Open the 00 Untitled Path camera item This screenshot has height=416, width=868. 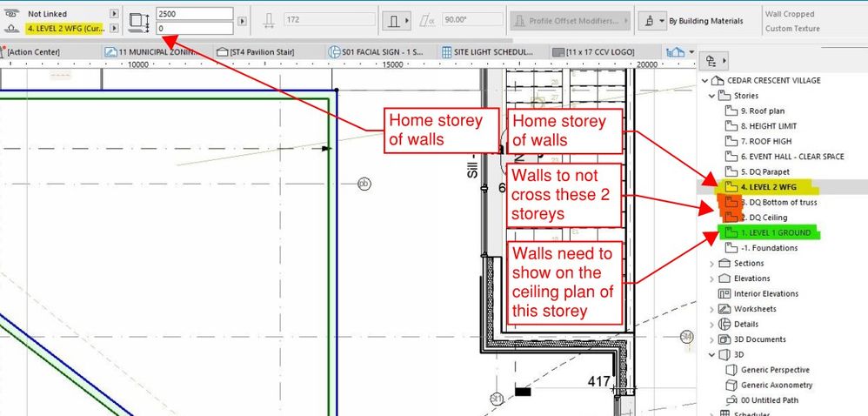coord(762,400)
